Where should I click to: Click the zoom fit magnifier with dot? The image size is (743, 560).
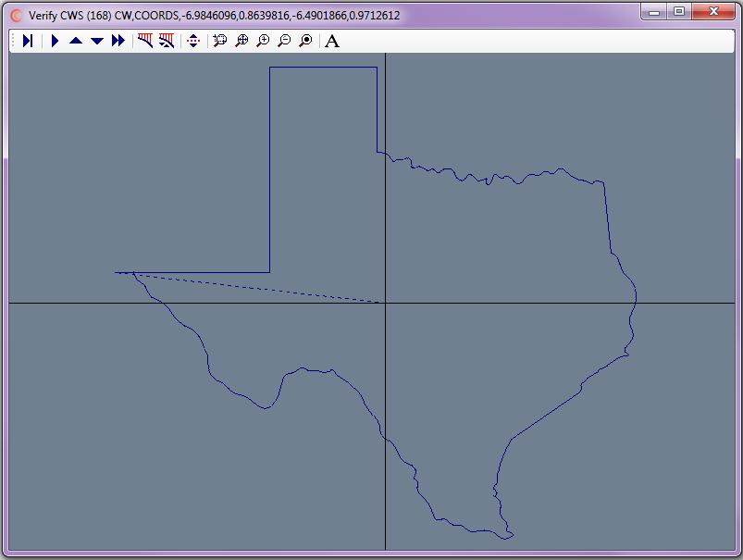point(306,41)
